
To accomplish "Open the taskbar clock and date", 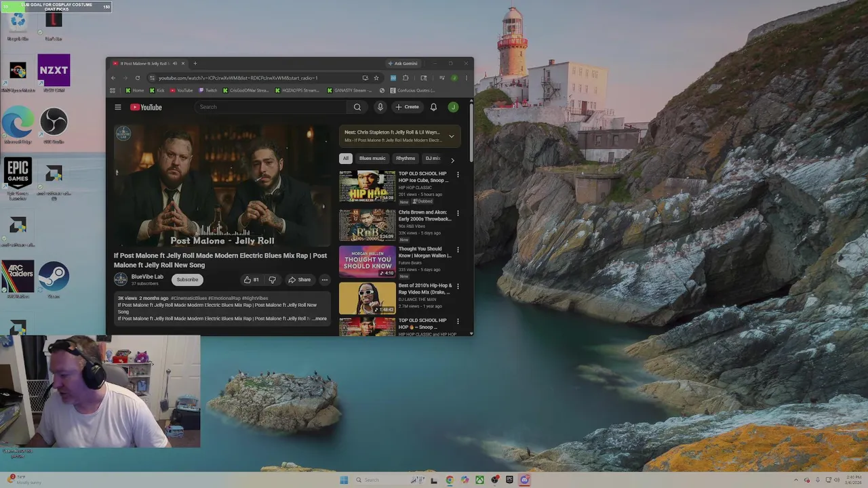I will point(852,480).
